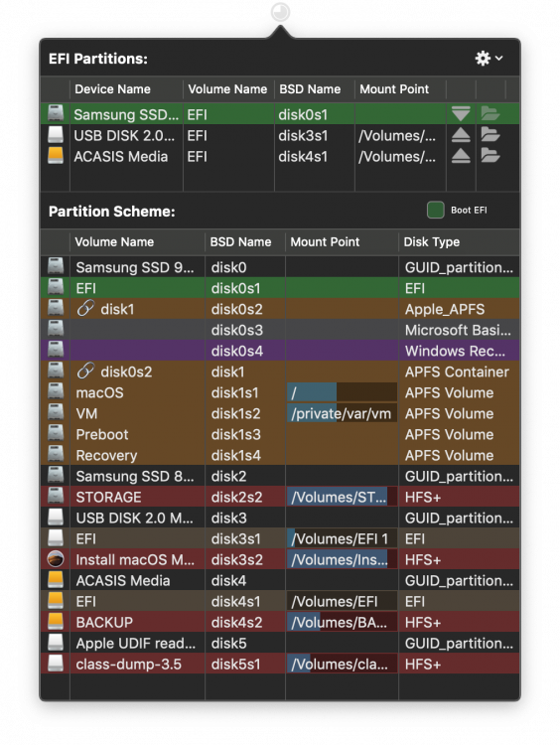Image resolution: width=560 pixels, height=745 pixels.
Task: Open ACASIS Media EFI folder in Finder
Action: 490,156
